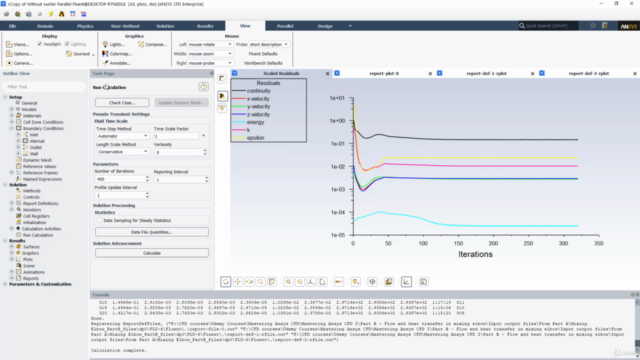Click the yellow lightbulb icon in top toolbar
Viewport: 640px width, 360px height.
pos(51,14)
